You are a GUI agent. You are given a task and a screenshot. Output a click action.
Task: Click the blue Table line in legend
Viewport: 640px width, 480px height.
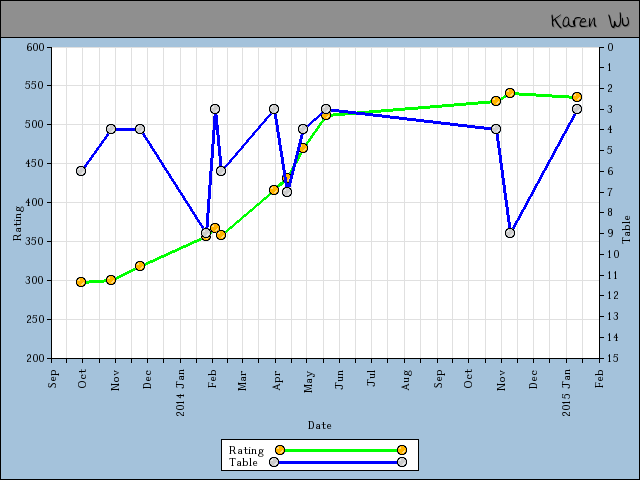(338, 462)
